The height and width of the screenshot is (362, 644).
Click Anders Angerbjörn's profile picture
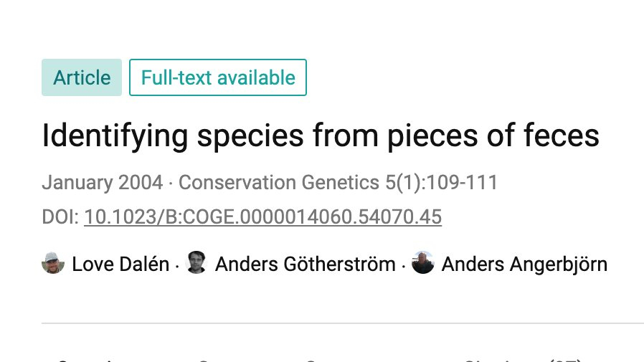tap(423, 264)
